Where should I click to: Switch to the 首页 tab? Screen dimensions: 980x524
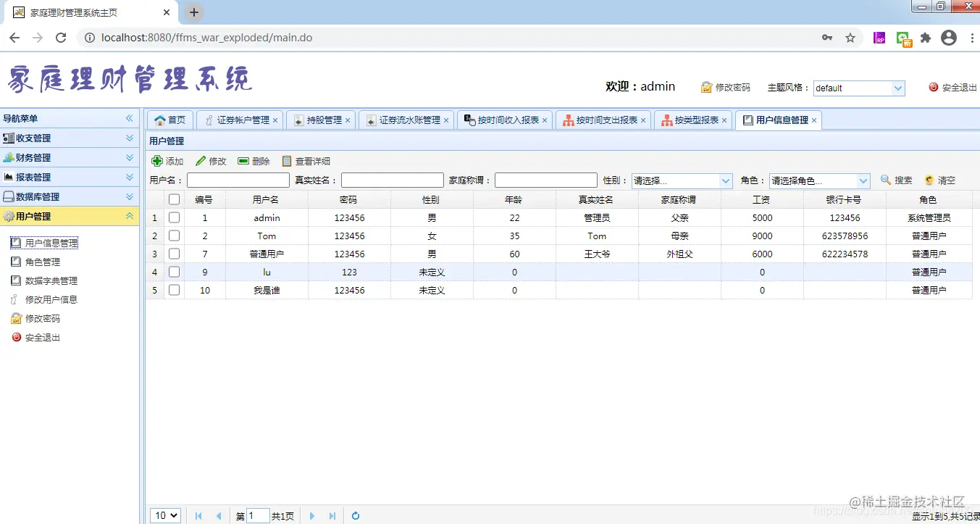[x=170, y=120]
